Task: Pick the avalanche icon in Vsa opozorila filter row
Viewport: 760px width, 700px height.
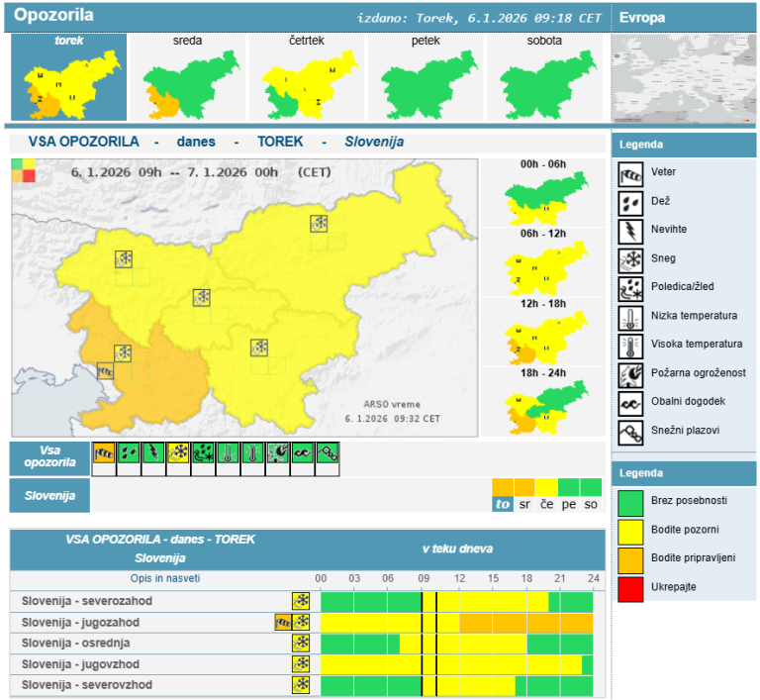Action: (x=329, y=453)
